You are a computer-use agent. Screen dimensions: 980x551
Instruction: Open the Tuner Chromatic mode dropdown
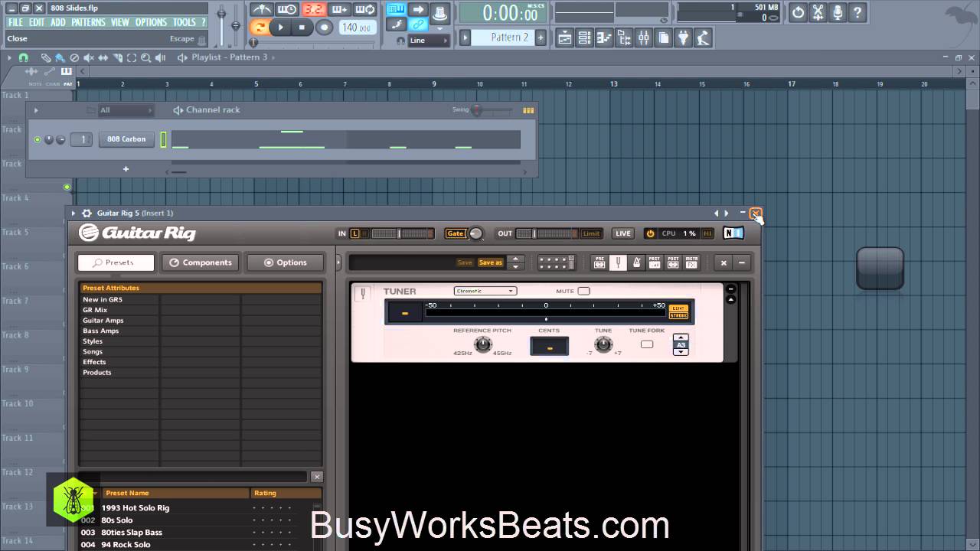pyautogui.click(x=485, y=291)
